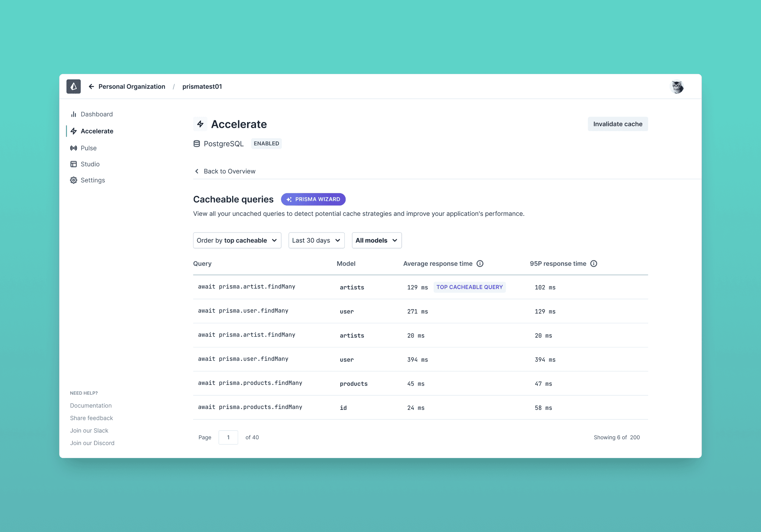Click the lightning bolt icon beside Accelerate heading
Screen dimensions: 761x532
click(200, 124)
